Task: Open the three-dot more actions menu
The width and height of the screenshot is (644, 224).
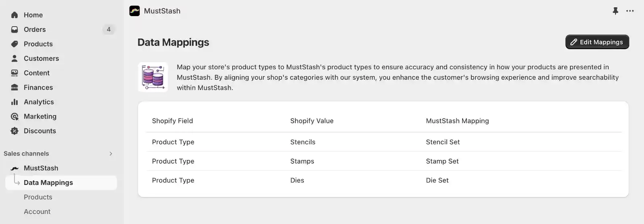Action: pyautogui.click(x=630, y=11)
